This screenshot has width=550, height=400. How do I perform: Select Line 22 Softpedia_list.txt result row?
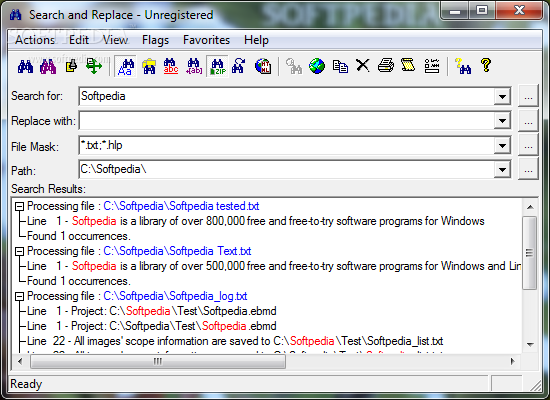pos(235,341)
